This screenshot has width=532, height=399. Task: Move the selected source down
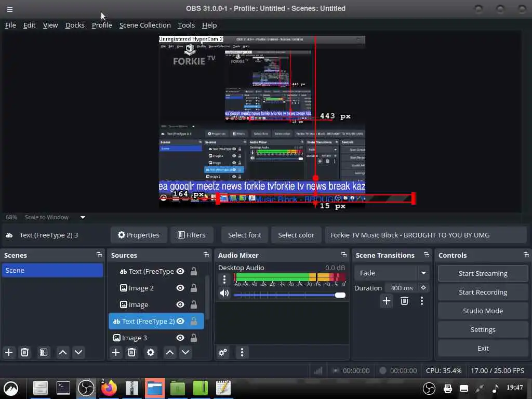pyautogui.click(x=185, y=352)
